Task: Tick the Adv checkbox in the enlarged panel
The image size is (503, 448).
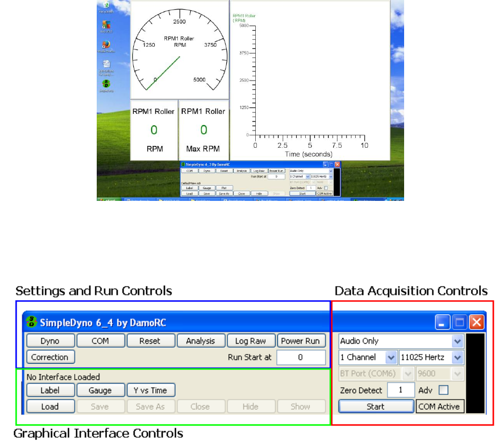Action: pos(443,390)
